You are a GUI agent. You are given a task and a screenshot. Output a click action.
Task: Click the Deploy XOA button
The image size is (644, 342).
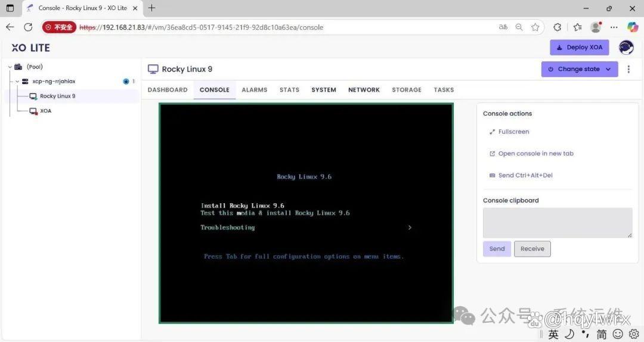(x=580, y=47)
